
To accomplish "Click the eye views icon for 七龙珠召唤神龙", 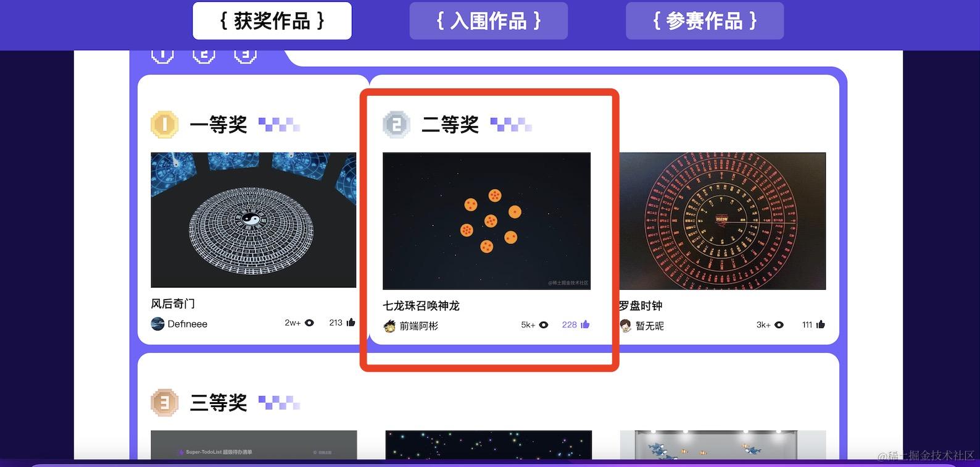I will point(543,324).
